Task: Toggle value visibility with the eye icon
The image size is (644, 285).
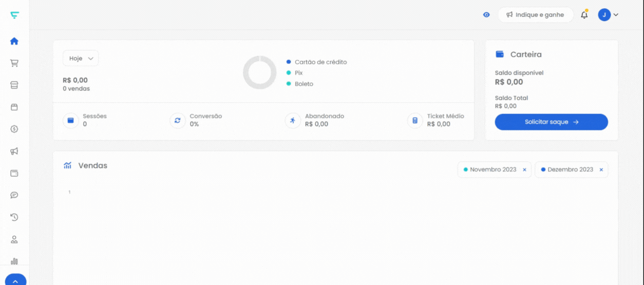Action: [486, 15]
